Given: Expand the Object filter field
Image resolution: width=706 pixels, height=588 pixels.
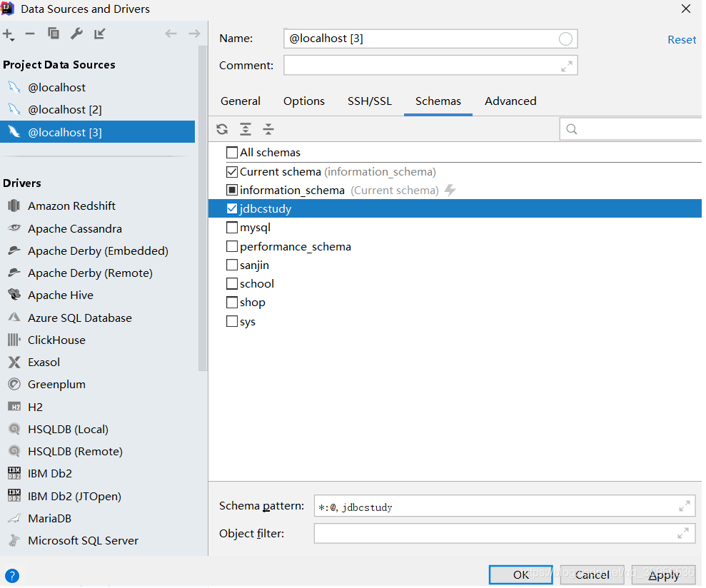Looking at the screenshot, I should click(x=683, y=533).
